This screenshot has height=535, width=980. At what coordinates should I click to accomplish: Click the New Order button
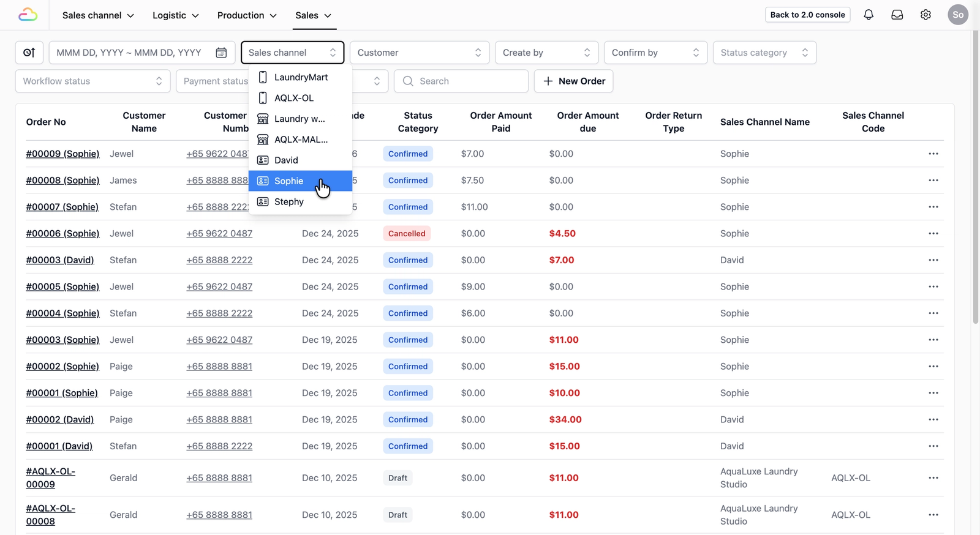click(573, 81)
